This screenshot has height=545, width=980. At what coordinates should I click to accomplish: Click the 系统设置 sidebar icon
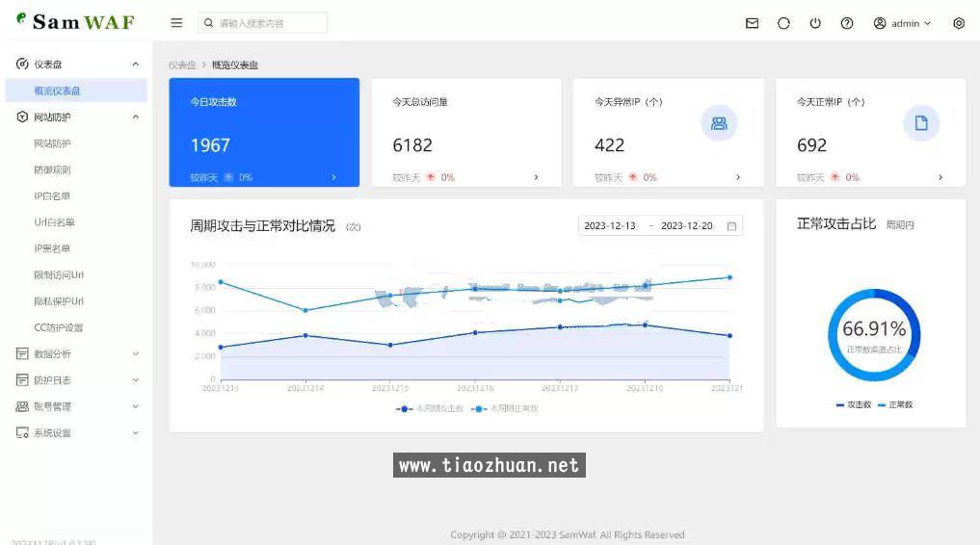(22, 432)
